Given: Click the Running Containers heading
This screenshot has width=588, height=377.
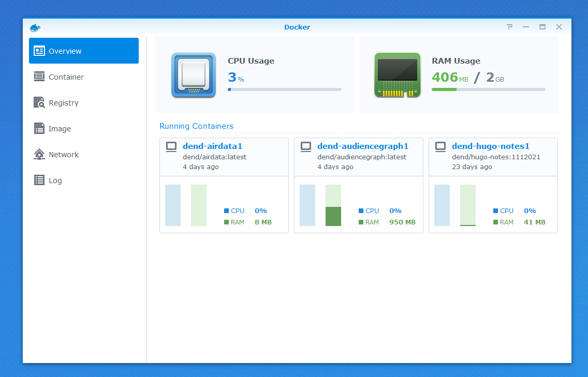Looking at the screenshot, I should (x=196, y=126).
